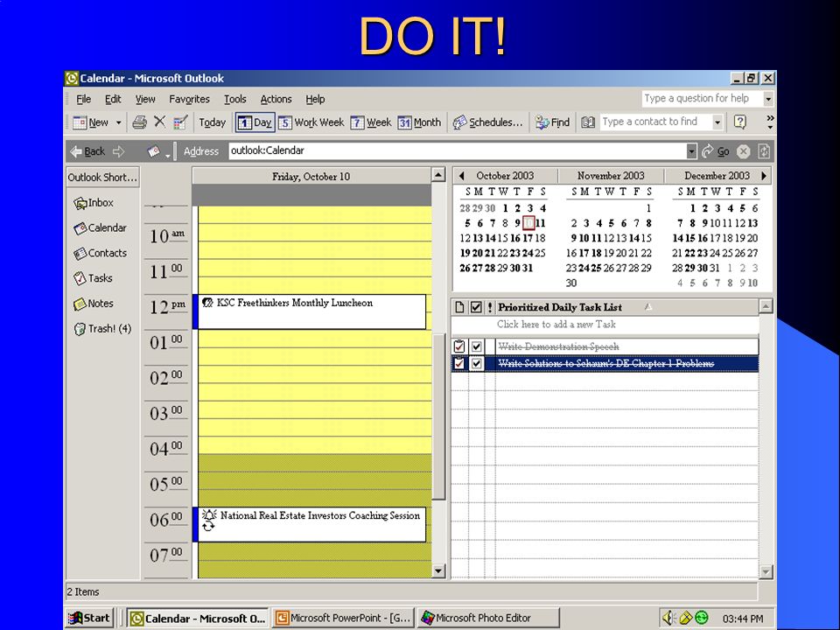Open the New item dropdown arrow

[118, 122]
